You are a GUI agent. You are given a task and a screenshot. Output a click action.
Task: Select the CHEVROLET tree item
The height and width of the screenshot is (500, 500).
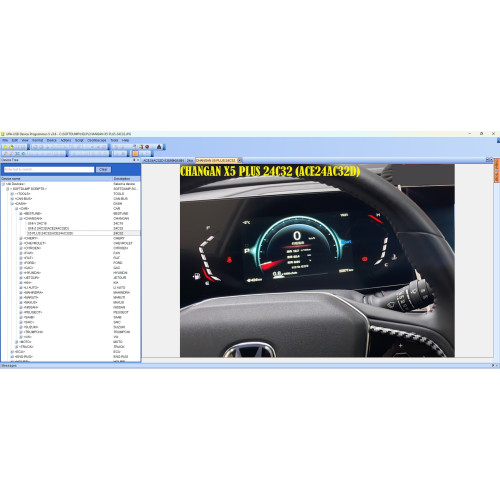click(x=35, y=243)
